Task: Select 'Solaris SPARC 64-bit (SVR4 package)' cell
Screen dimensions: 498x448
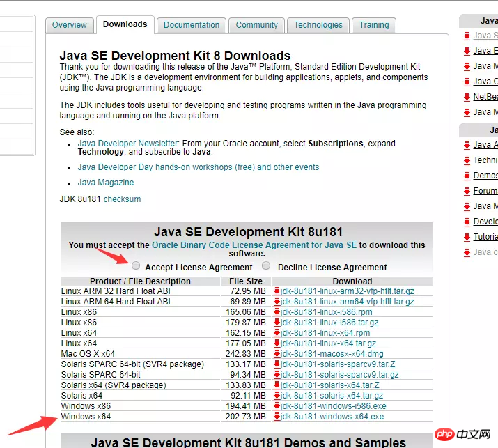Action: pos(141,364)
